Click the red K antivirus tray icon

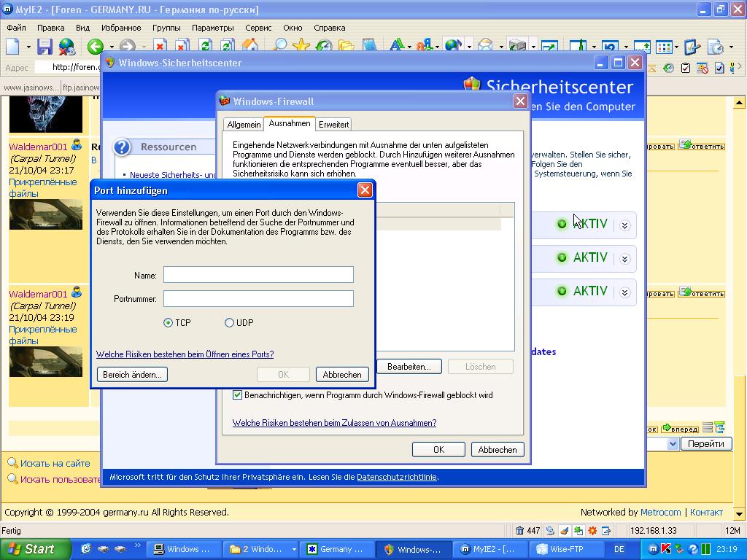click(x=666, y=549)
